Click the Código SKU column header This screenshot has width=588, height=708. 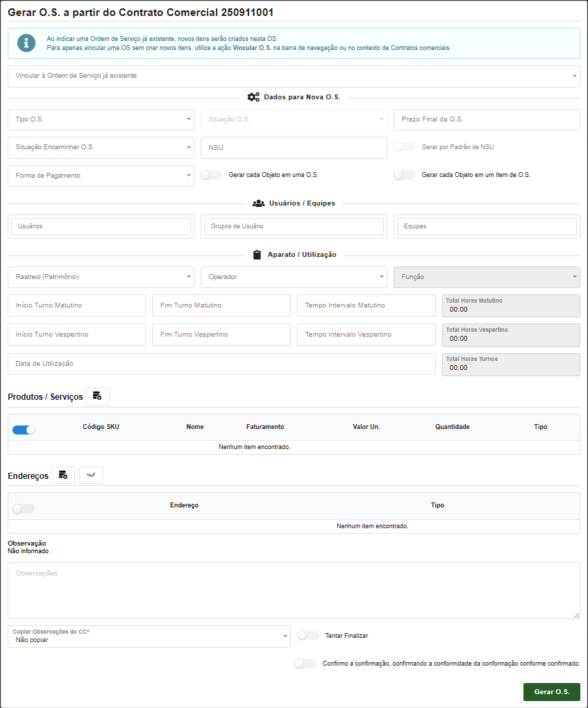point(101,427)
